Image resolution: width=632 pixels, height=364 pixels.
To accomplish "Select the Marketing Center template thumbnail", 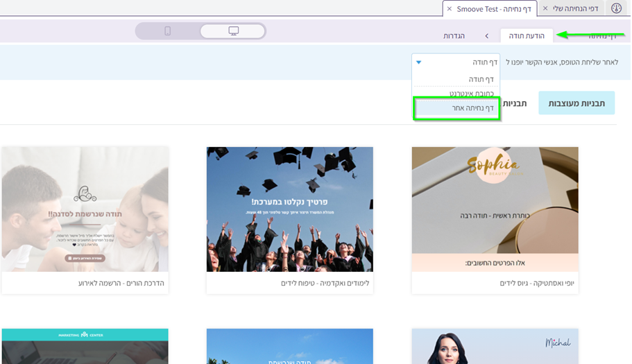I will click(85, 346).
